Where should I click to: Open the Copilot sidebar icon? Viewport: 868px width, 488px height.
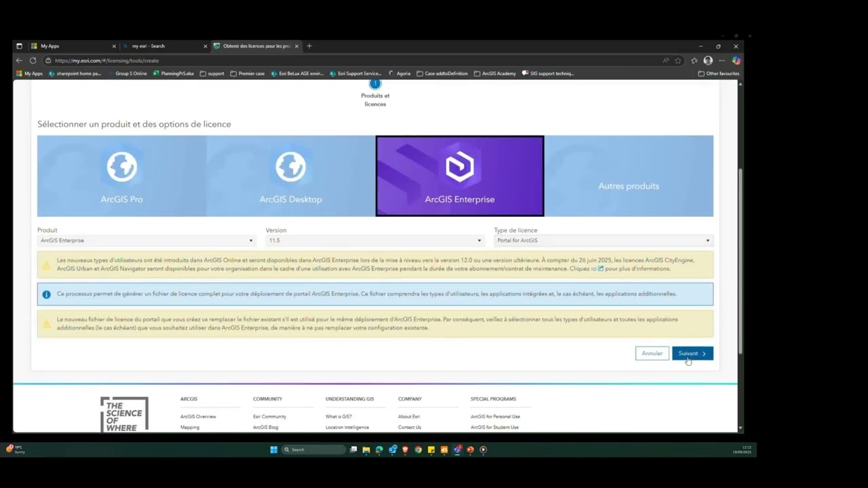(736, 60)
